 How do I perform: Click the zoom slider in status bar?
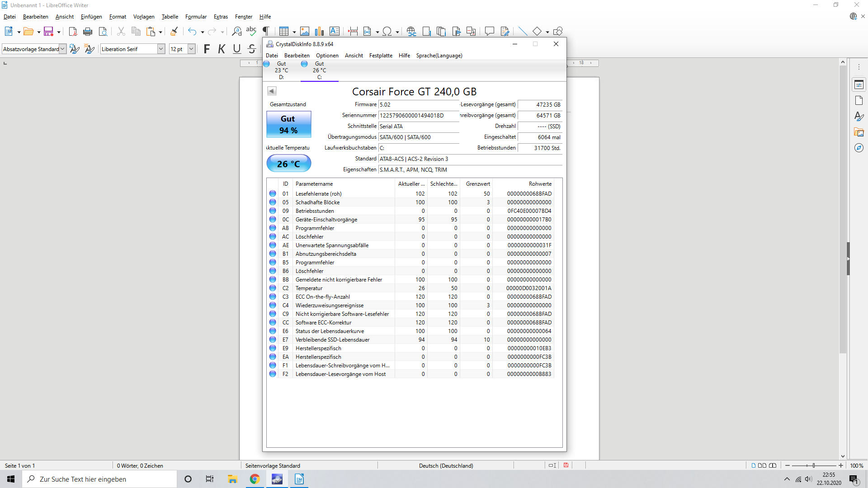tap(814, 465)
